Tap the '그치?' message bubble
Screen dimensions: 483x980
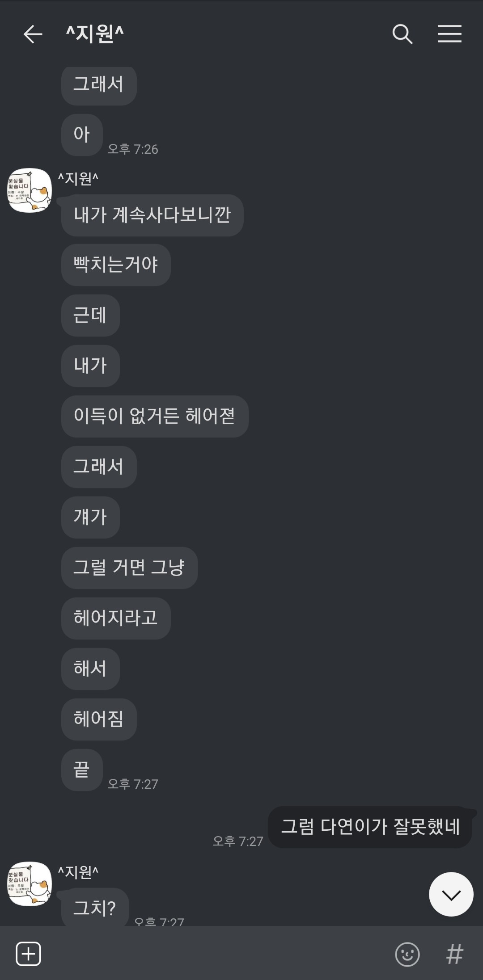click(x=95, y=908)
